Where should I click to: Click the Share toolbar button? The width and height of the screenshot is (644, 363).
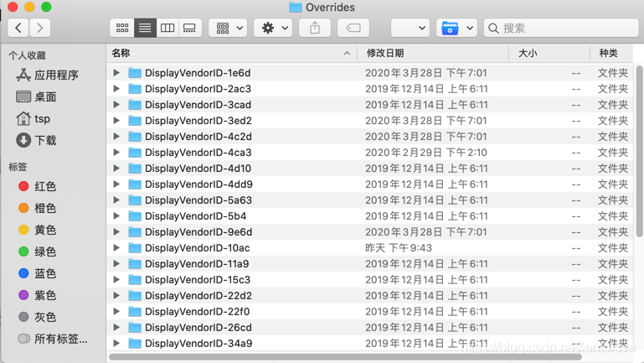[315, 28]
